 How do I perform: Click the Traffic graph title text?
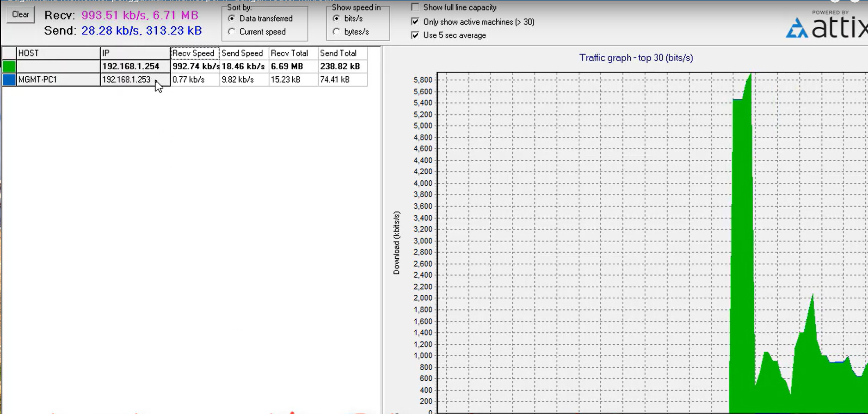(636, 58)
